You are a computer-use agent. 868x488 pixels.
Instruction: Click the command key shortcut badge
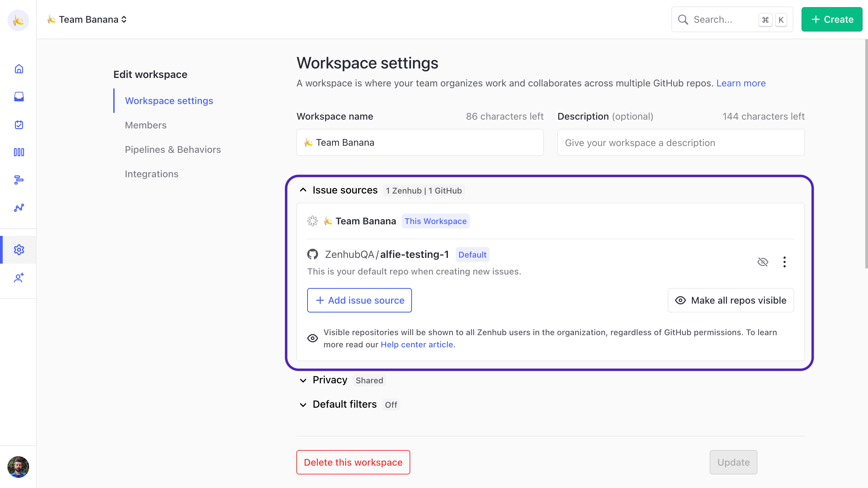(x=765, y=20)
